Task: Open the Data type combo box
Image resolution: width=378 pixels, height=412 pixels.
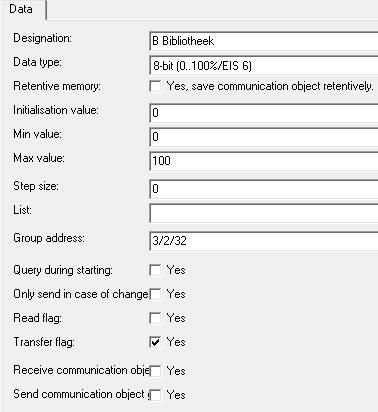Action: pos(264,65)
